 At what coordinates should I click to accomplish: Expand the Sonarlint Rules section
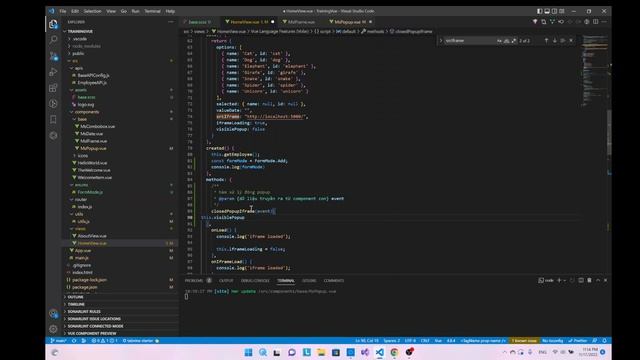[84, 312]
